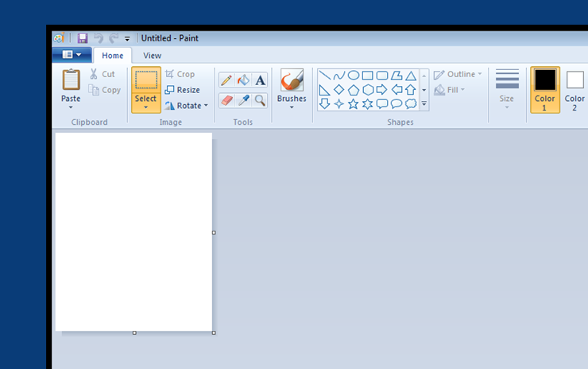The height and width of the screenshot is (369, 588).
Task: Select the Magnifier tool
Action: click(260, 100)
